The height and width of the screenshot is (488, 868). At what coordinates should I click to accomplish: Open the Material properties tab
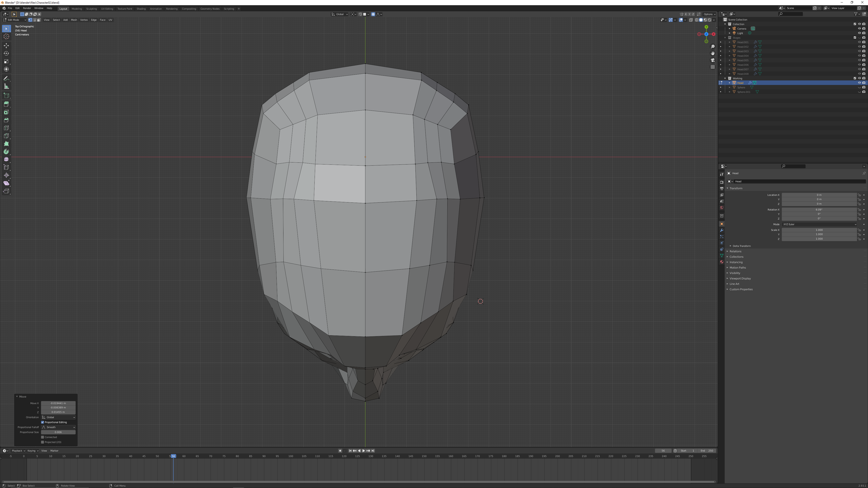(722, 262)
